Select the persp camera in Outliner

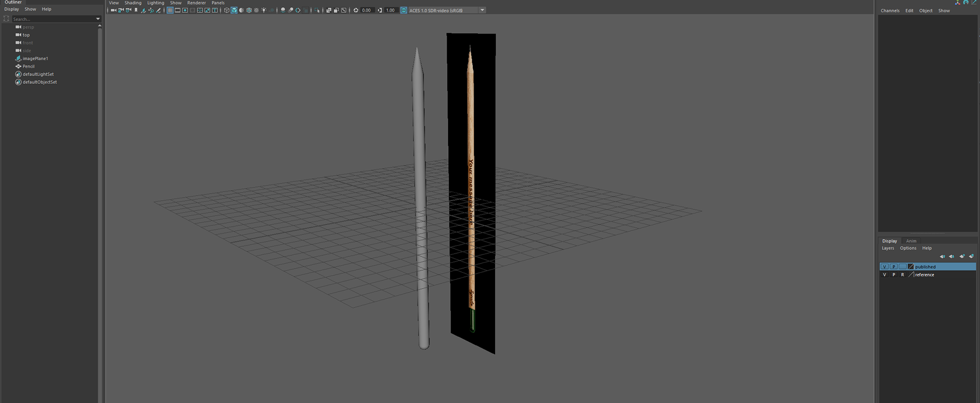[28, 27]
